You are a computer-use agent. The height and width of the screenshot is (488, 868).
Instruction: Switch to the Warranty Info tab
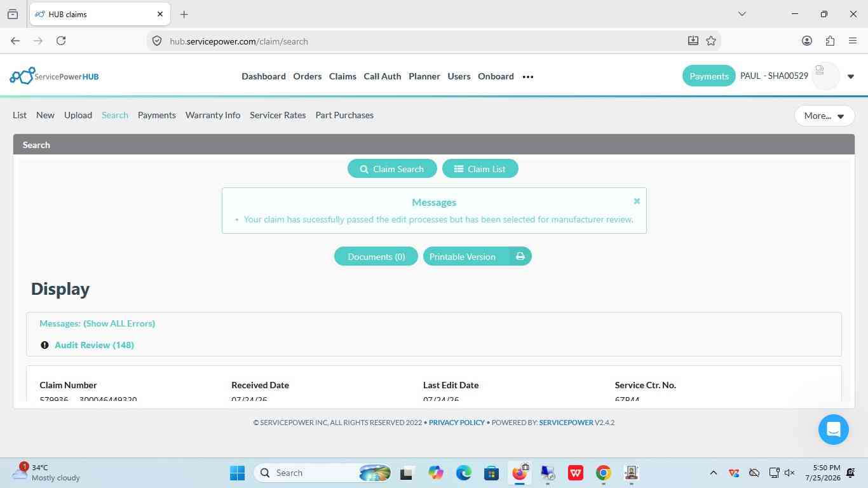[213, 115]
